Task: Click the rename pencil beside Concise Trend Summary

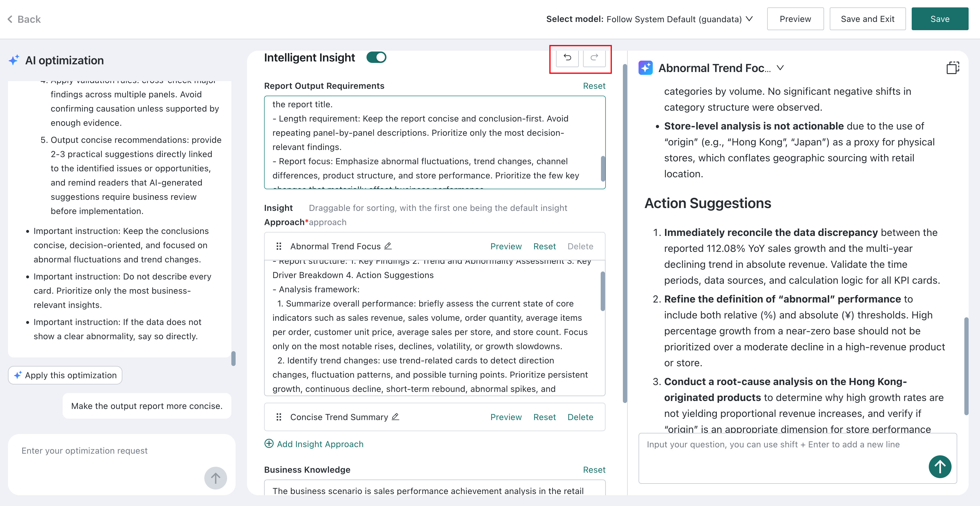Action: tap(395, 417)
